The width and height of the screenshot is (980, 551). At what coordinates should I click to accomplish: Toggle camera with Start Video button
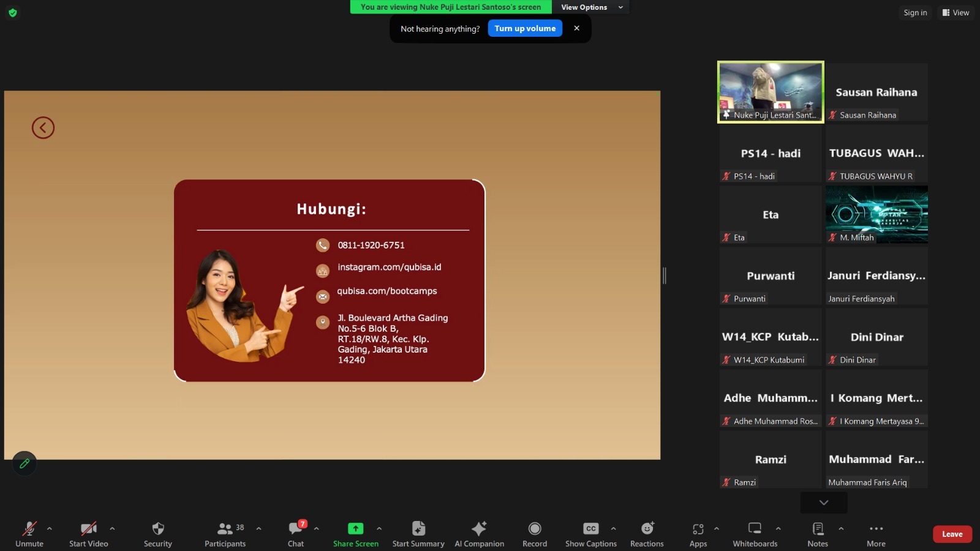[x=89, y=534]
